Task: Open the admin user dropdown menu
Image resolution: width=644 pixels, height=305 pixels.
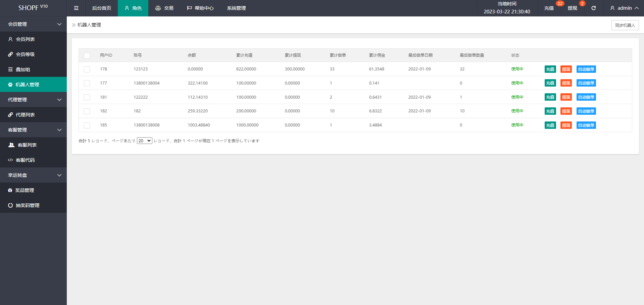Action: coord(624,8)
